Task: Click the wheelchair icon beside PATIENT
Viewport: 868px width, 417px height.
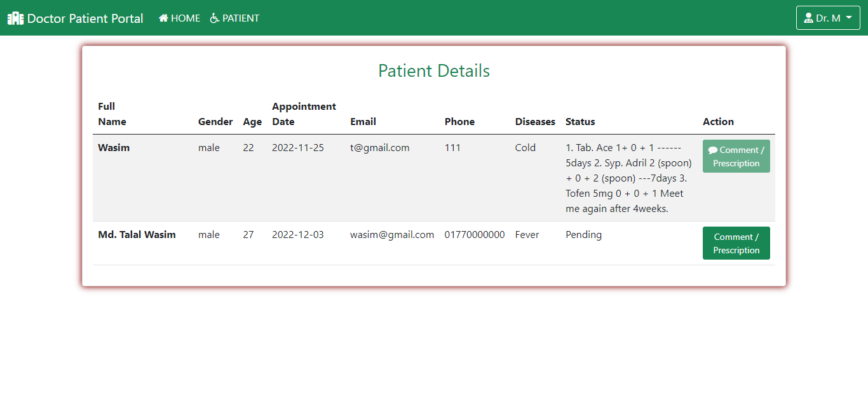Action: coord(215,18)
